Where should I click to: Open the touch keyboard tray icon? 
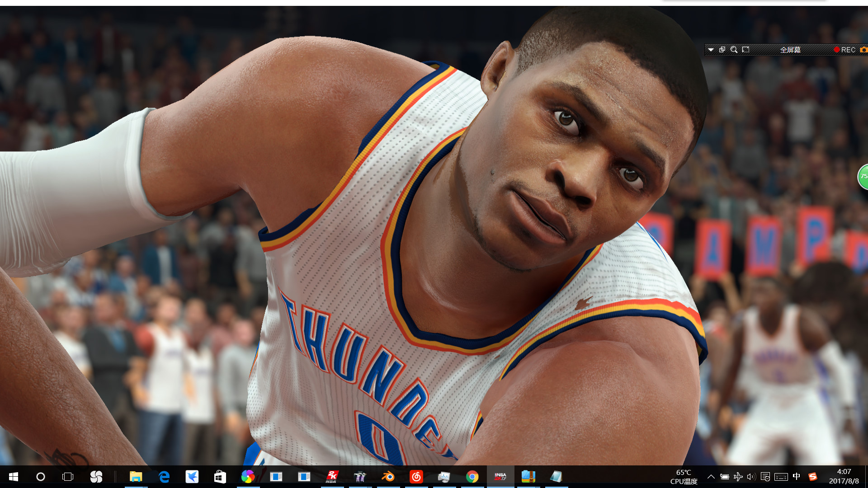(x=781, y=477)
